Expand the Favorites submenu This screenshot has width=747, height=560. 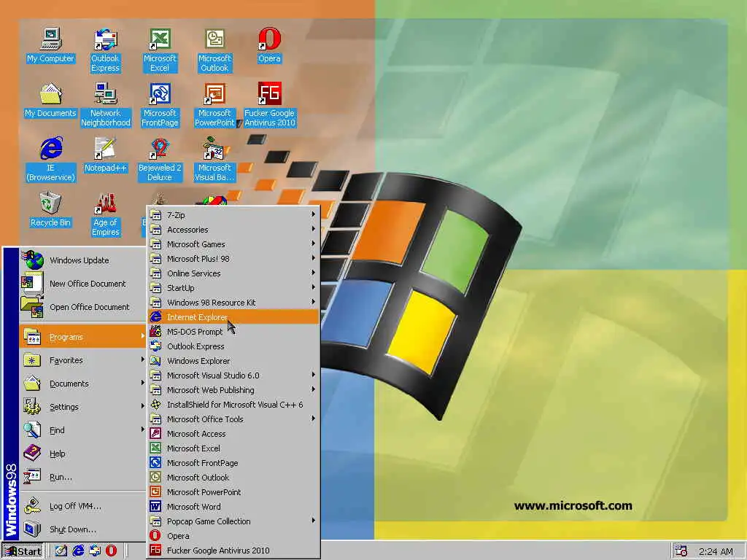pyautogui.click(x=82, y=360)
